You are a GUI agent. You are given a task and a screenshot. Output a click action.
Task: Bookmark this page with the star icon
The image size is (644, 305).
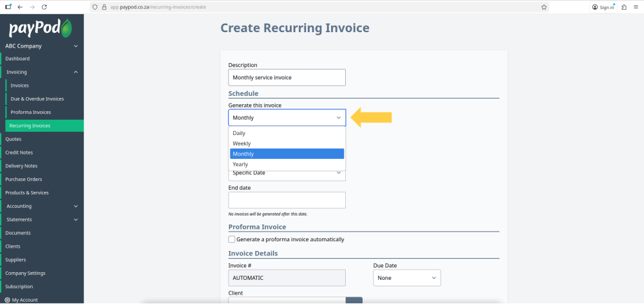coord(544,7)
